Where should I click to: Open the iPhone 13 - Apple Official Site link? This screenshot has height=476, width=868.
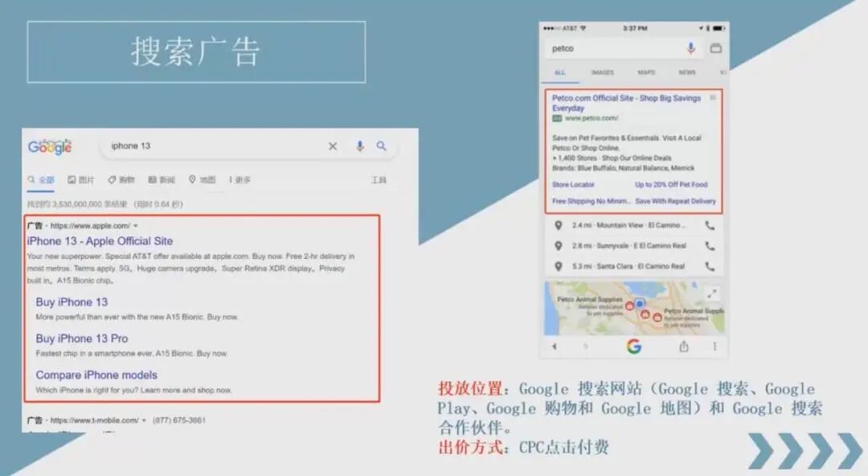pyautogui.click(x=98, y=240)
